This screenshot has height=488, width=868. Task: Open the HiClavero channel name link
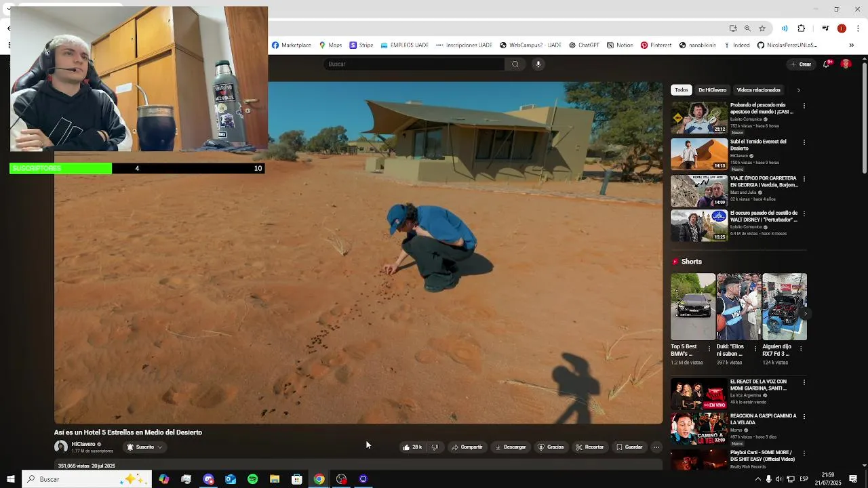pos(83,444)
